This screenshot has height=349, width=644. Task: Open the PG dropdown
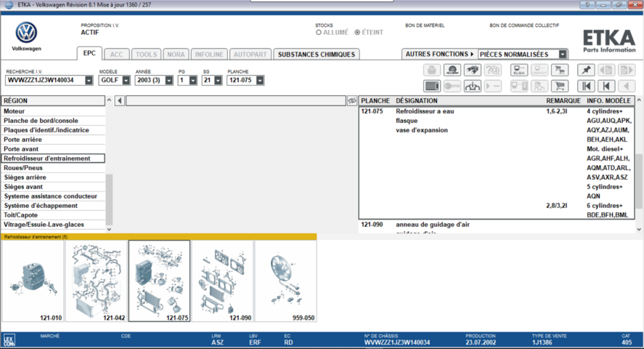point(193,80)
